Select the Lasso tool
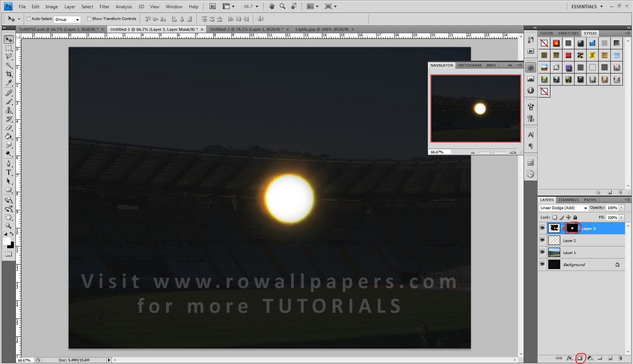Viewport: 633px width, 364px height. (x=8, y=57)
